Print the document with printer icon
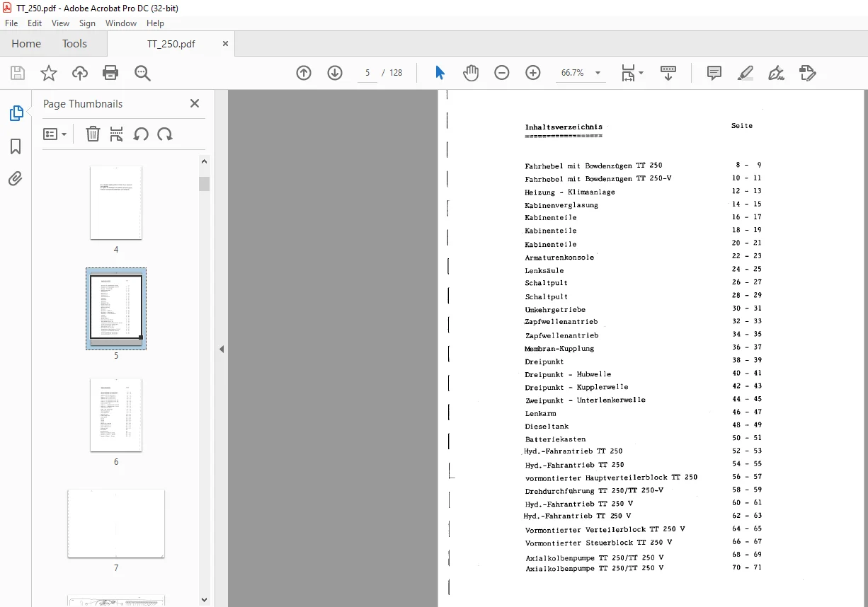The image size is (868, 607). coord(110,73)
